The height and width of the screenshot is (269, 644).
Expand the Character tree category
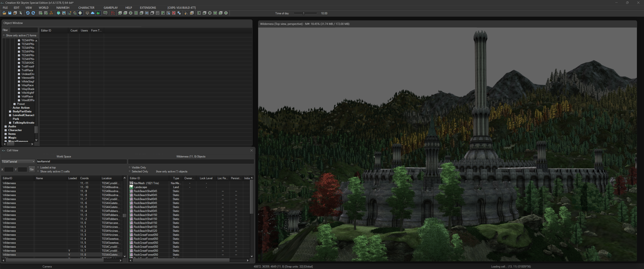[x=6, y=130]
